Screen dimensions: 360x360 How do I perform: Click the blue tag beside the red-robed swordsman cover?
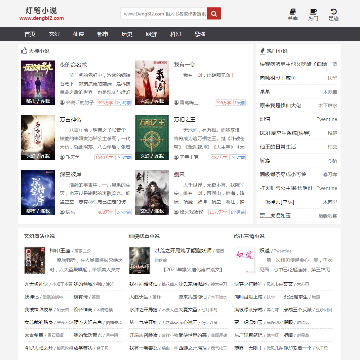pos(240,103)
